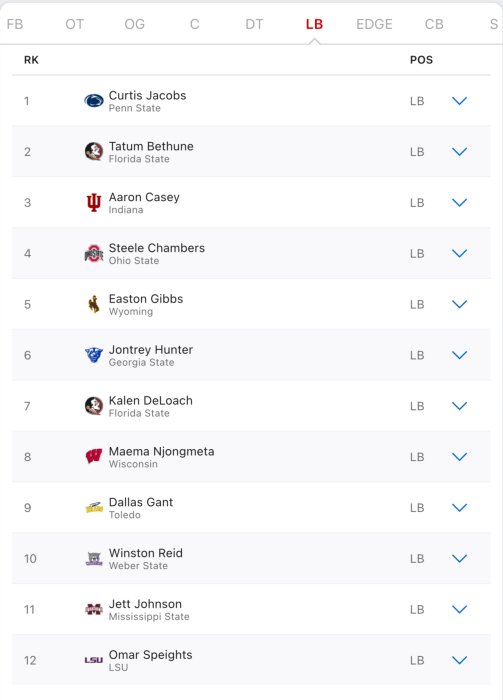Click the Mississippi State logo icon
This screenshot has width=503, height=700.
[94, 609]
